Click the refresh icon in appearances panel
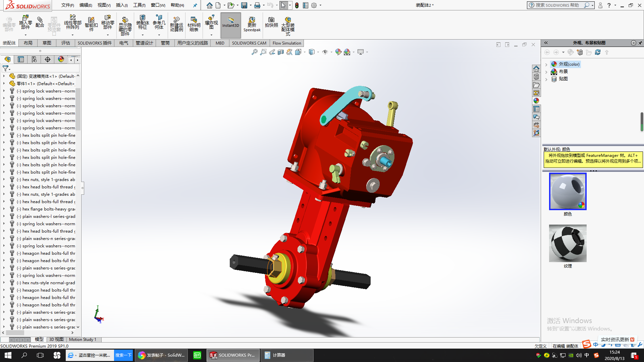The image size is (644, 362). coord(598,52)
